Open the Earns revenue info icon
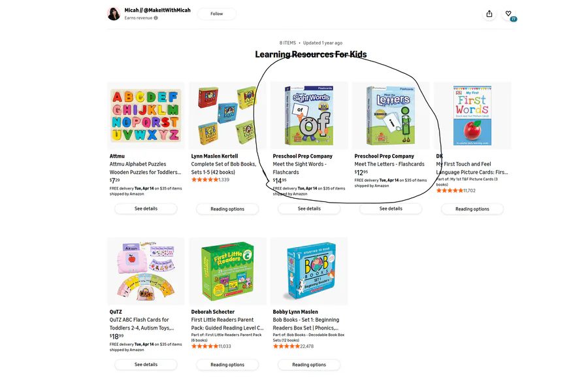This screenshot has height=389, width=588. tap(155, 18)
